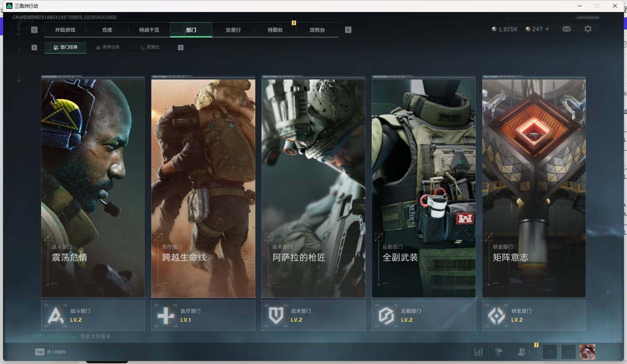Click the player avatar portrait
Screen dimensions: 627x364
coord(587,352)
